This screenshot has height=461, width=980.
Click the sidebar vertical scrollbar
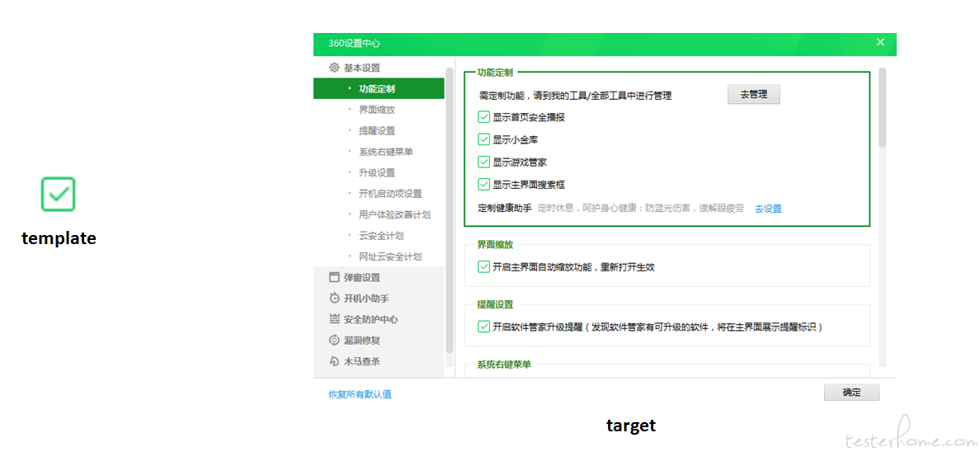449,210
